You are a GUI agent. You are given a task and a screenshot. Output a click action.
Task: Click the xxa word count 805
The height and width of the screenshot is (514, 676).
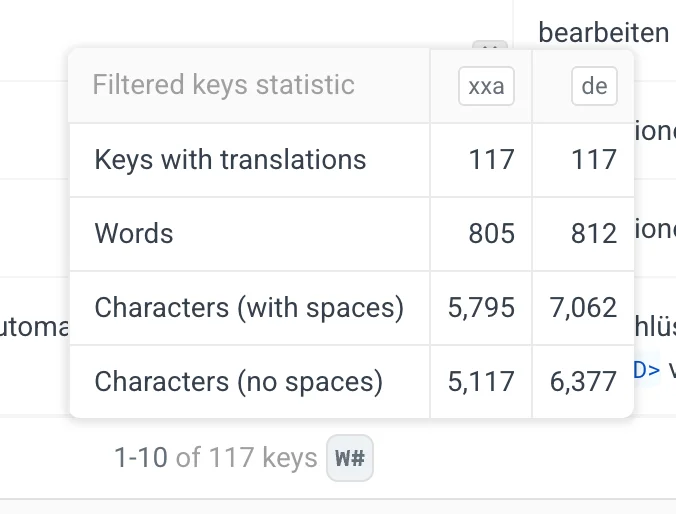coord(491,233)
